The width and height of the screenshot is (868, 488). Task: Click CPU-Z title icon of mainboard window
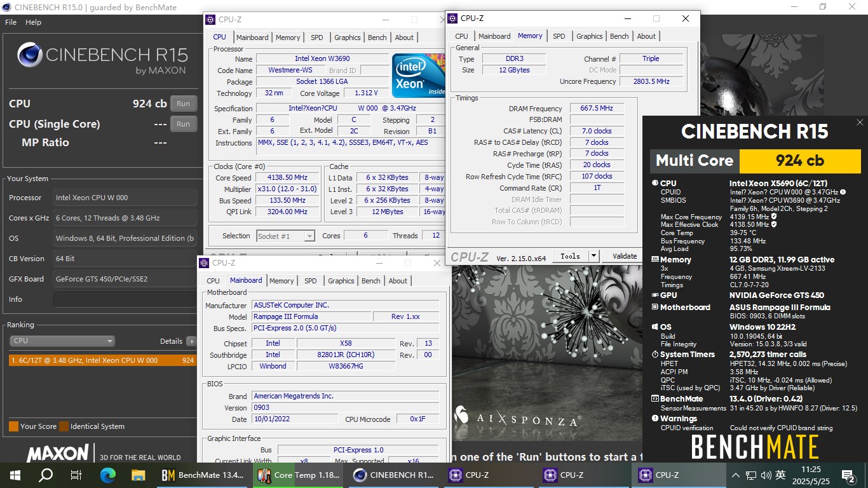click(205, 262)
